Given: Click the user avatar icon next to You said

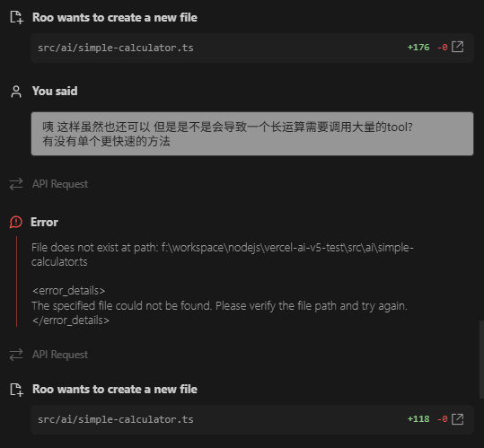Looking at the screenshot, I should [x=16, y=92].
